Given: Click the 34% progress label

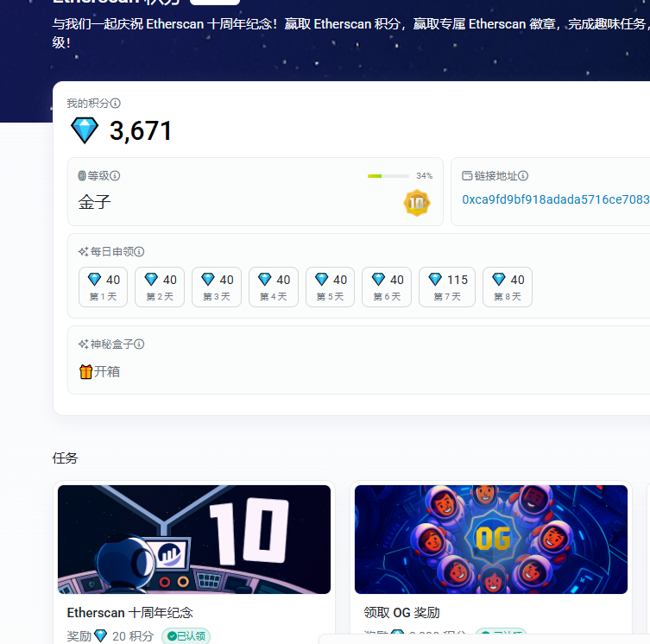Looking at the screenshot, I should (424, 176).
